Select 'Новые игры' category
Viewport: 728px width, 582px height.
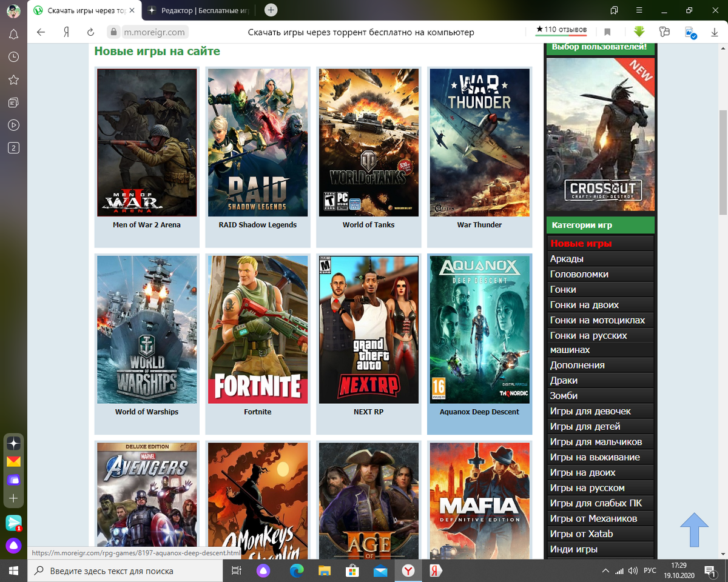click(600, 243)
